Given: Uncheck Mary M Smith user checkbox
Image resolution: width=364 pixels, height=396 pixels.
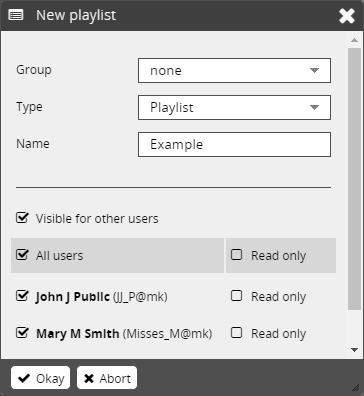Looking at the screenshot, I should [22, 333].
